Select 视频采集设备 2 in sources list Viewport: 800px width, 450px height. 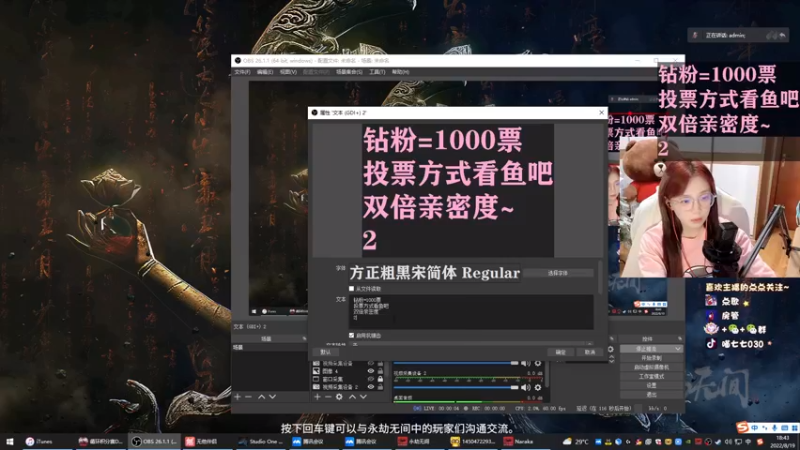(349, 387)
